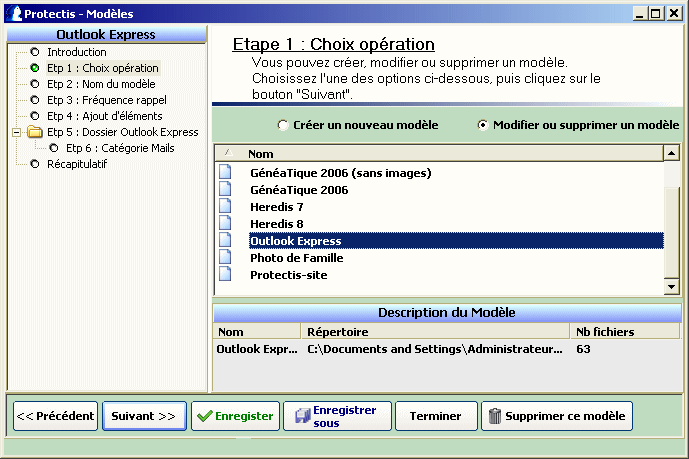Screen dimensions: 689x459
Task: Select Heredis 7 in the list
Action: (276, 207)
